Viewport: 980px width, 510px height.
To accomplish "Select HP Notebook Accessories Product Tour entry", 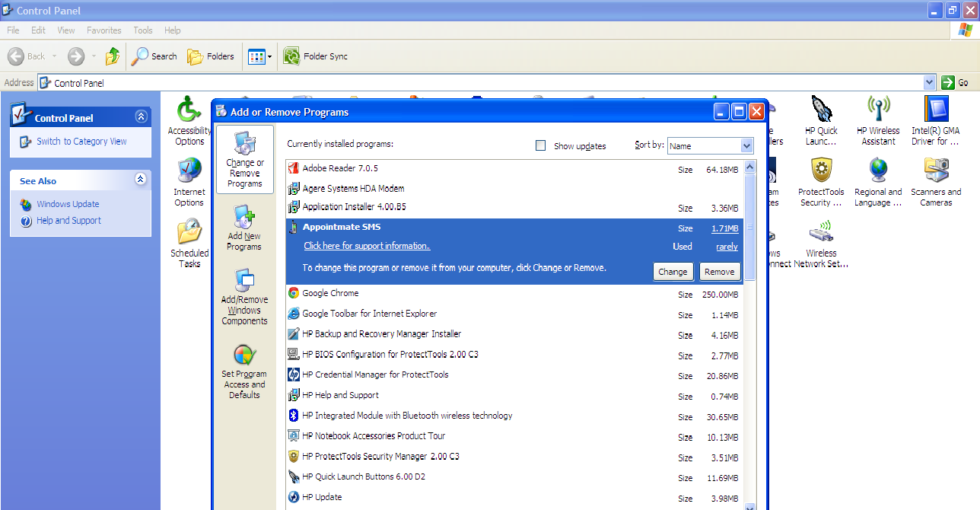I will click(514, 436).
